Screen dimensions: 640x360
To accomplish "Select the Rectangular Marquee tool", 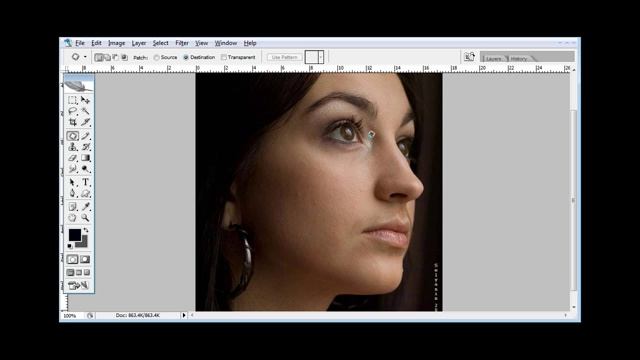I will click(73, 100).
